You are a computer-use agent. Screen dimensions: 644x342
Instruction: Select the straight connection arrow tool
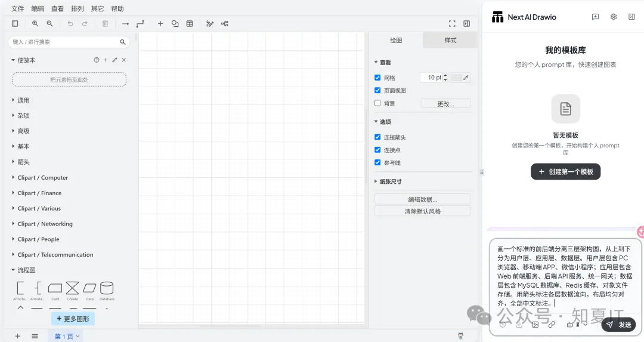point(126,24)
